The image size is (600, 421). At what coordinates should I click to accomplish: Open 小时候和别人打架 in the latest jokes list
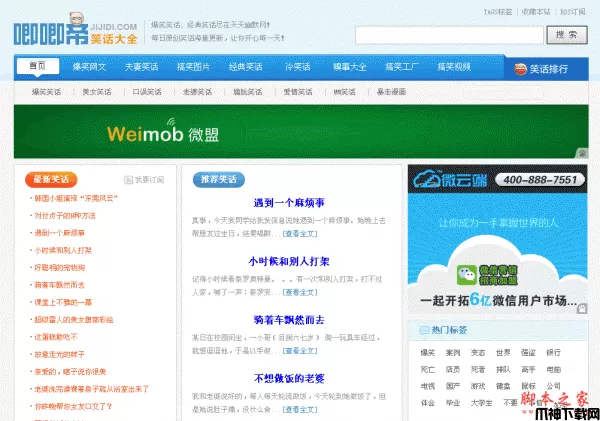pyautogui.click(x=63, y=251)
